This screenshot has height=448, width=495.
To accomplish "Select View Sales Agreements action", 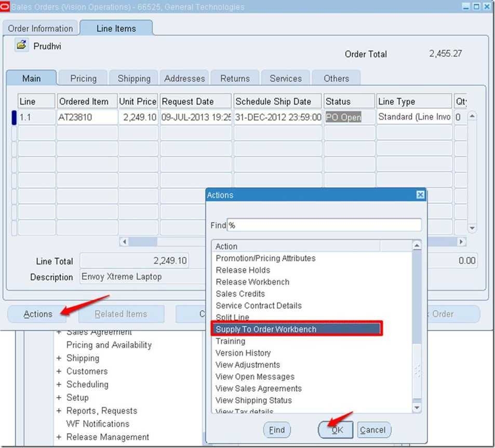I will click(x=259, y=389).
